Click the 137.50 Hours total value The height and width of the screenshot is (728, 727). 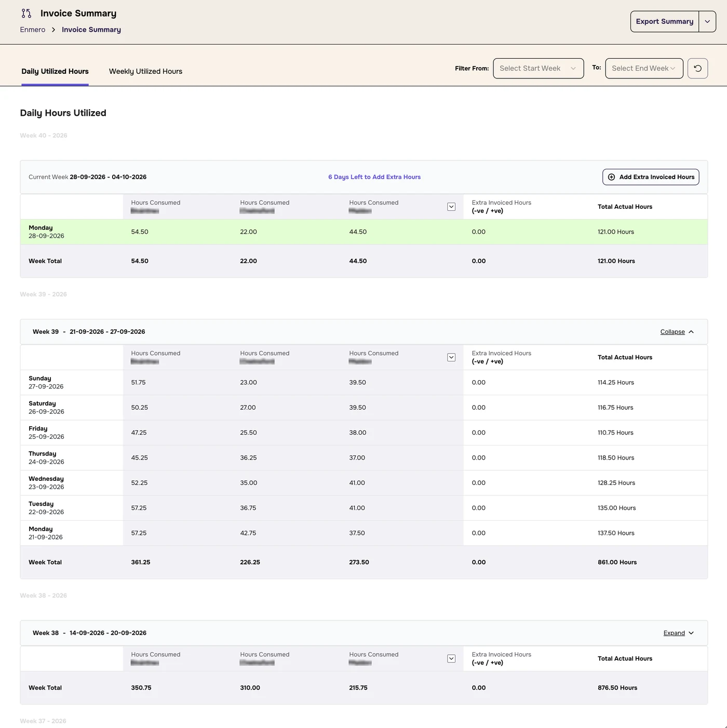pyautogui.click(x=616, y=533)
